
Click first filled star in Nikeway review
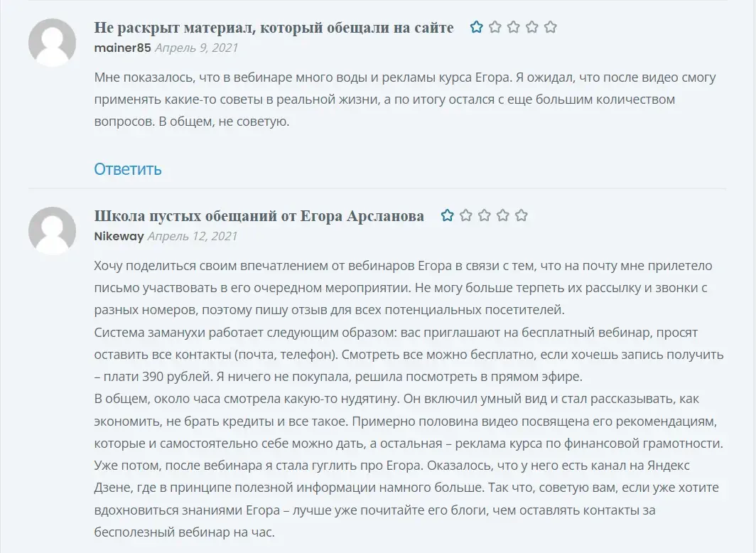pyautogui.click(x=448, y=215)
